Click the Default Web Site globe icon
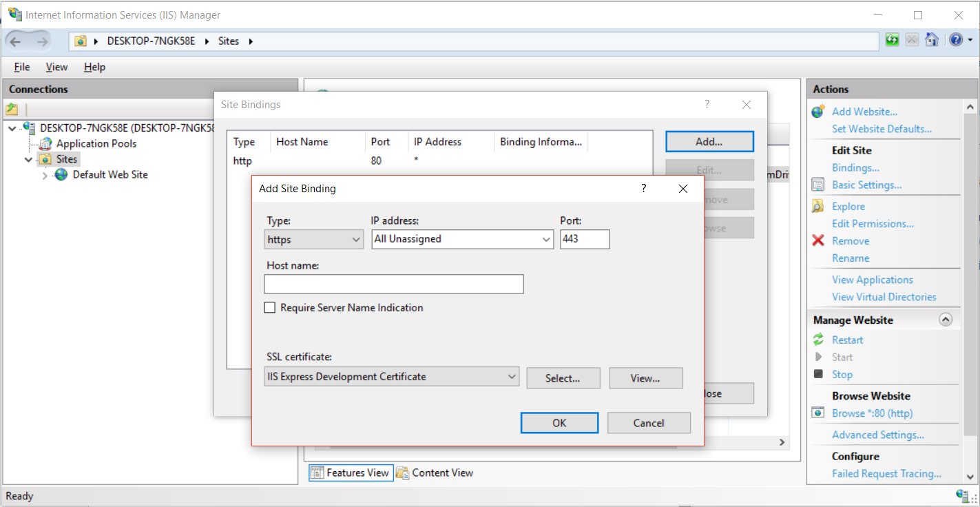 click(x=61, y=175)
